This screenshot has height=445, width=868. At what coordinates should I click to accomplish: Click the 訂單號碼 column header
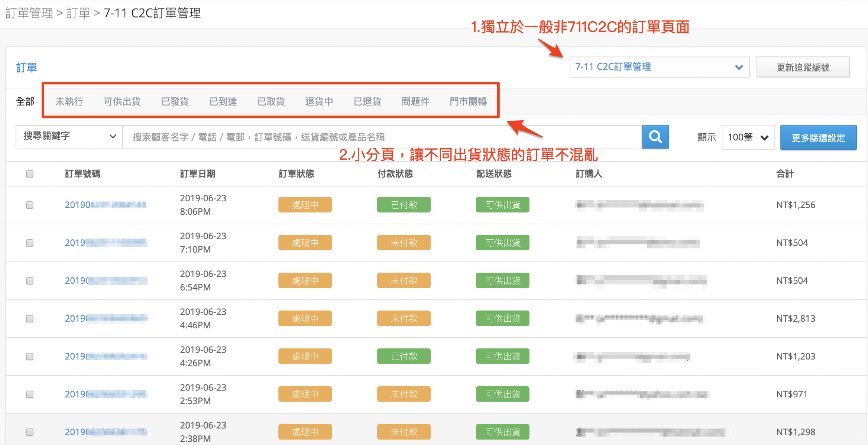(82, 174)
